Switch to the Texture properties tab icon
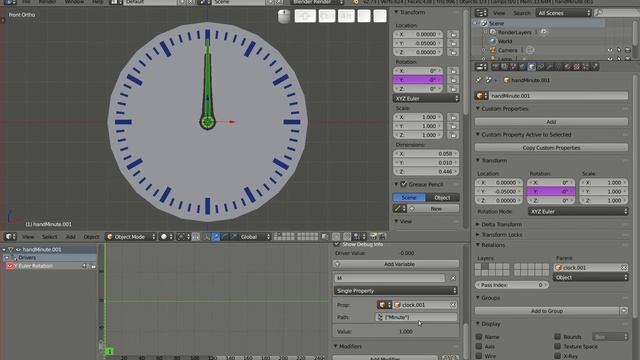 pyautogui.click(x=577, y=67)
